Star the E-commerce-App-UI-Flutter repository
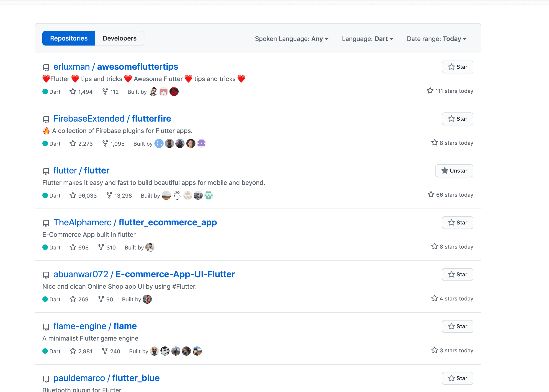 pos(457,275)
